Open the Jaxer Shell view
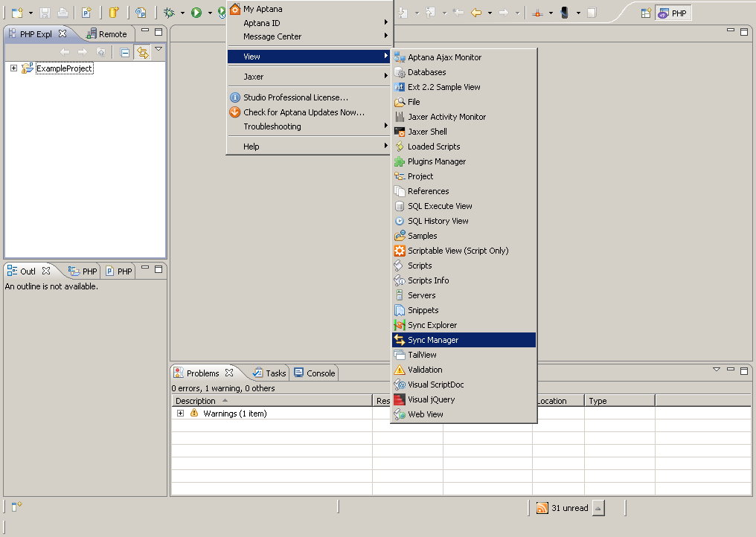 coord(464,132)
